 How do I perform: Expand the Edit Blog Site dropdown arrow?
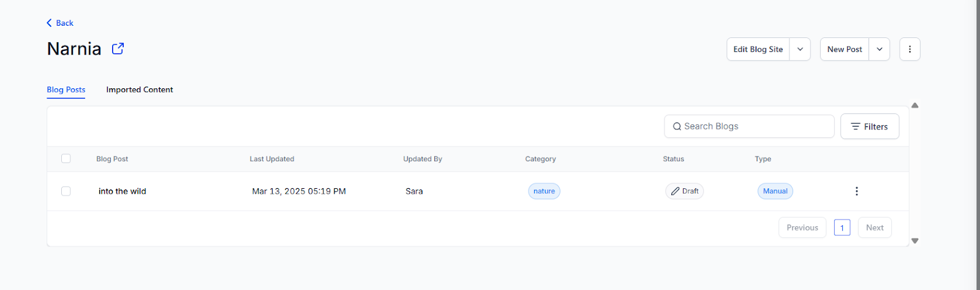tap(800, 49)
